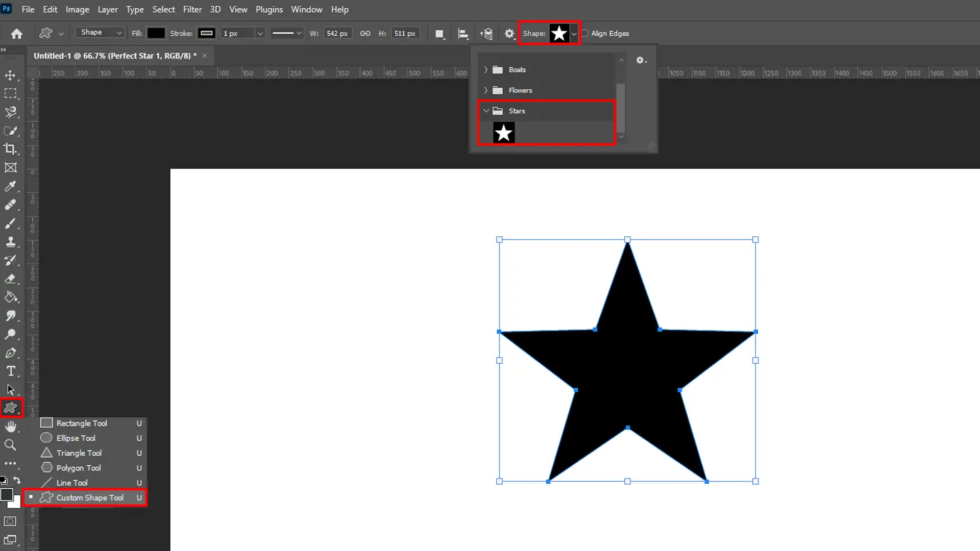Select the Horizontal Type tool

point(10,371)
